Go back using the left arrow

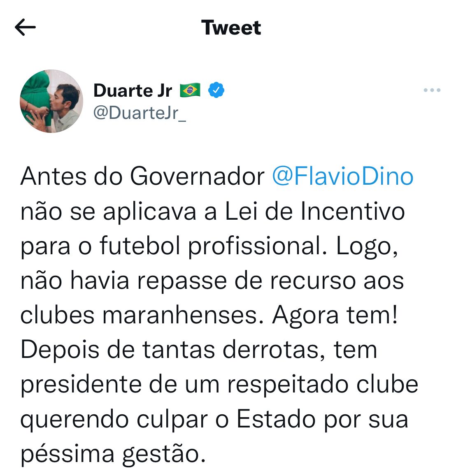[25, 27]
